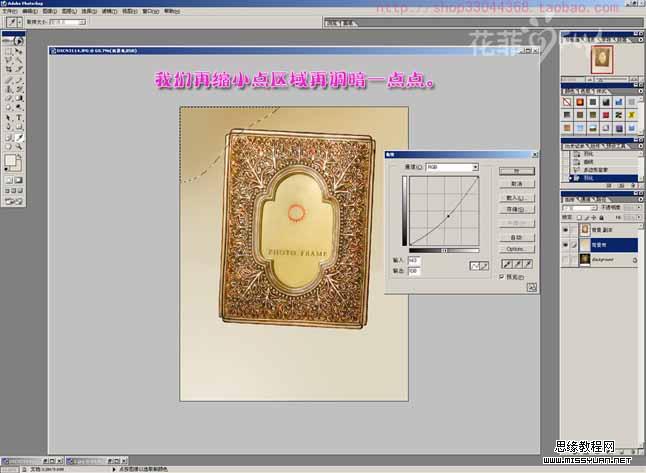Open the 滤镜 (Filter) menu
Image resolution: width=646 pixels, height=473 pixels.
click(109, 11)
